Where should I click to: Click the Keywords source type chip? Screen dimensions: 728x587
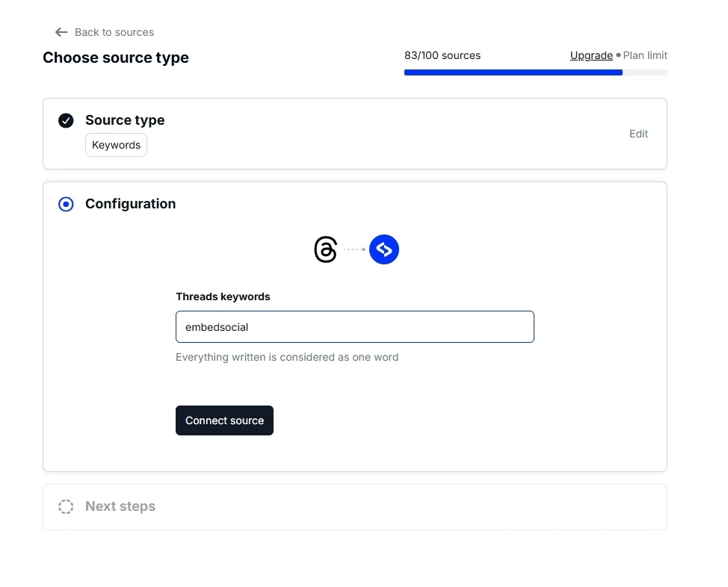[116, 145]
